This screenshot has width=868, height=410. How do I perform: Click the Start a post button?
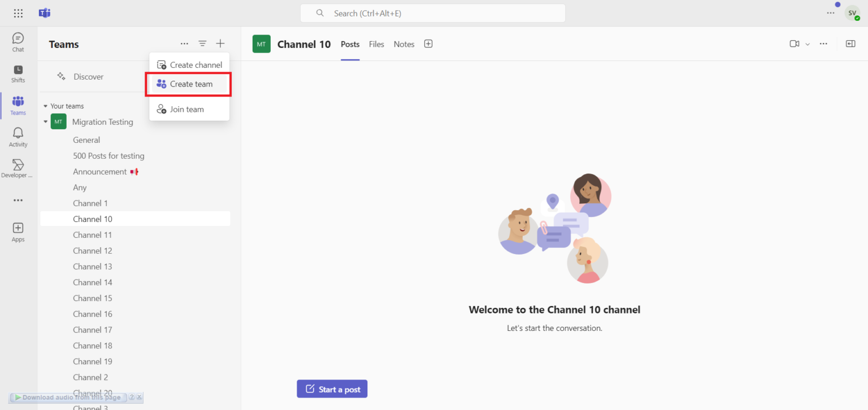point(332,389)
